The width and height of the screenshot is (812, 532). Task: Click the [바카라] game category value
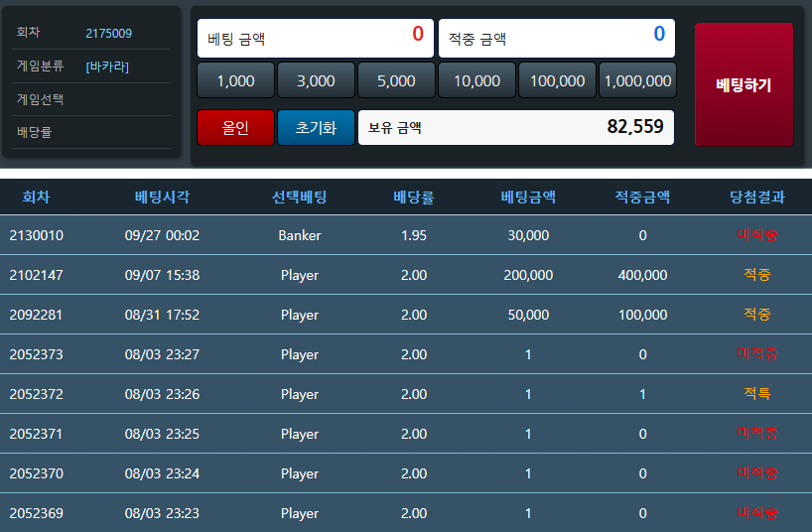click(107, 66)
